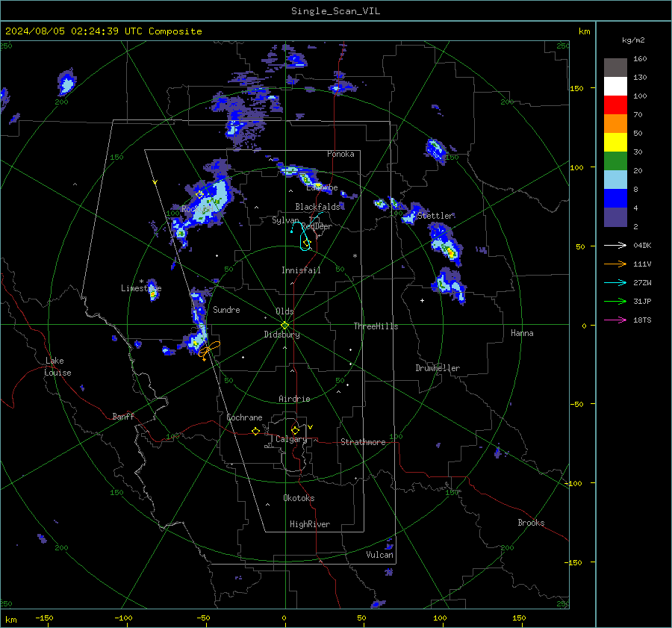Click the cyan 27ZW arrow in legend

pyautogui.click(x=615, y=282)
